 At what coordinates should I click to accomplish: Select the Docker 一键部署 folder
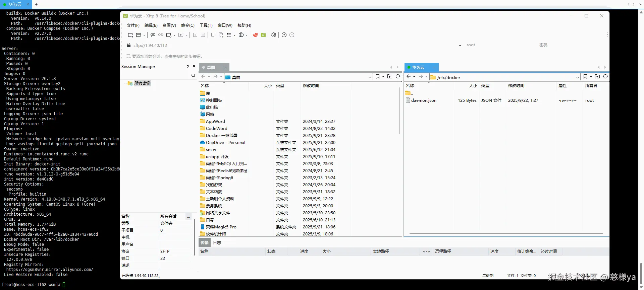pos(221,136)
